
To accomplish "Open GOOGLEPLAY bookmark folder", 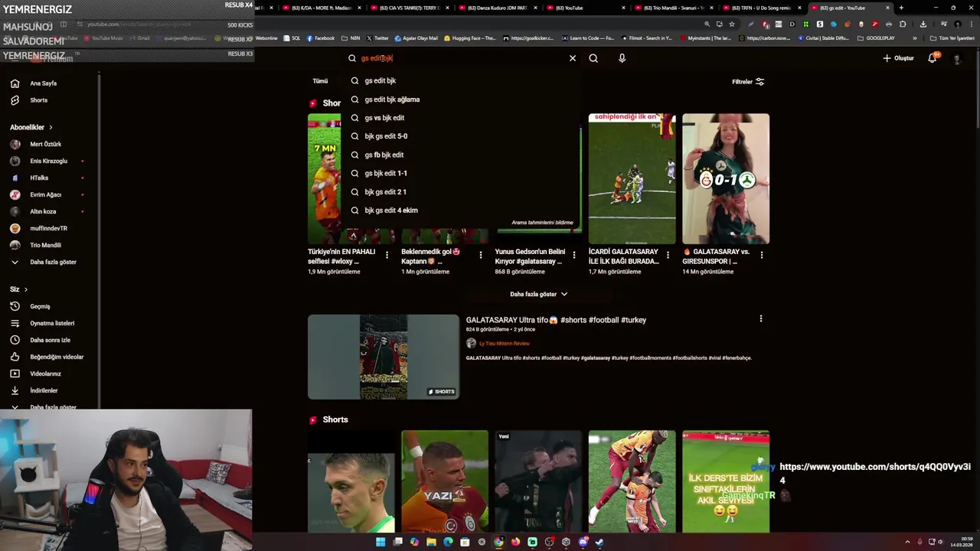I will point(876,38).
